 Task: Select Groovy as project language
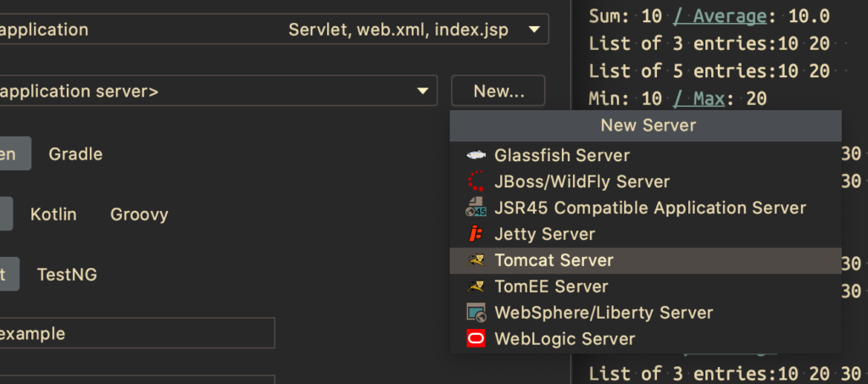pyautogui.click(x=139, y=214)
